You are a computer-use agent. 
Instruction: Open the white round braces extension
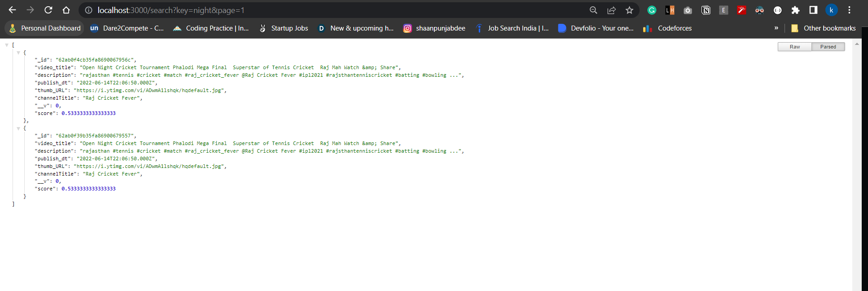point(777,10)
